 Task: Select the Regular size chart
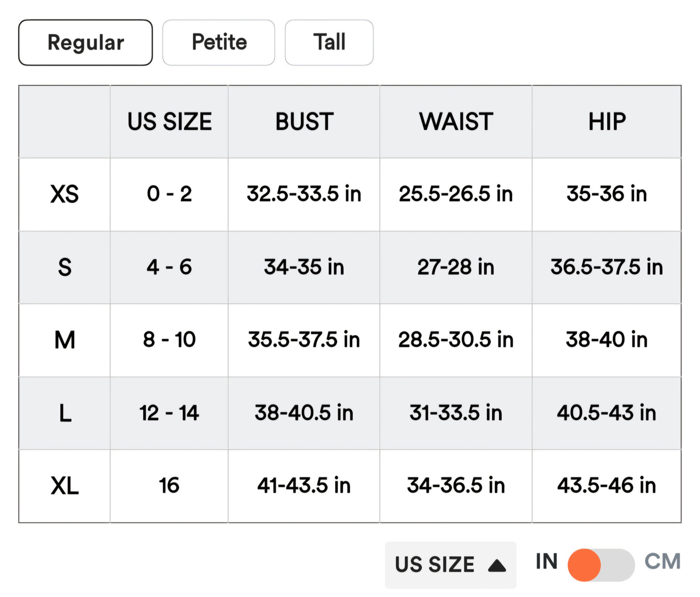point(85,42)
